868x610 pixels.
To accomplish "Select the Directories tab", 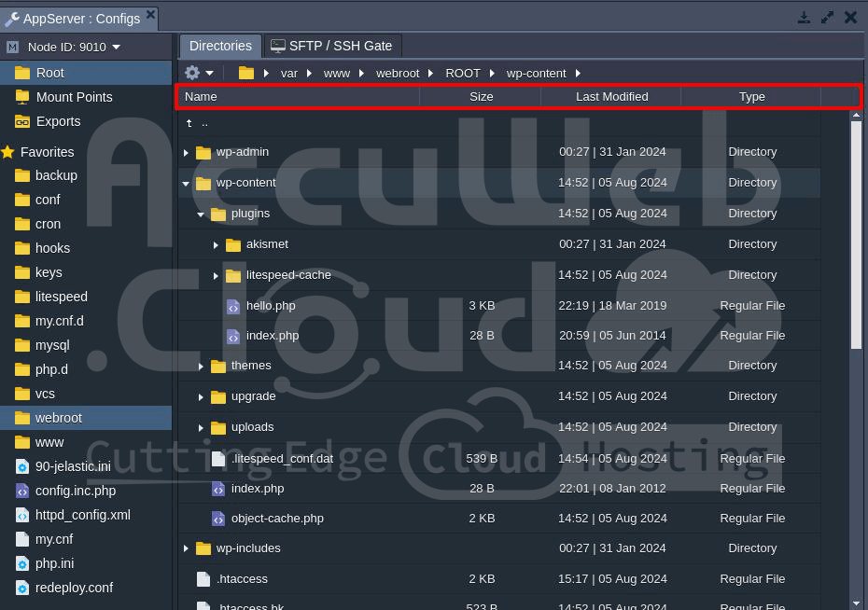I will click(x=220, y=46).
